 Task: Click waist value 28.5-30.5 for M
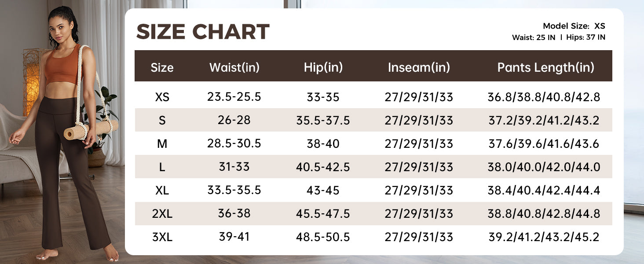[234, 144]
